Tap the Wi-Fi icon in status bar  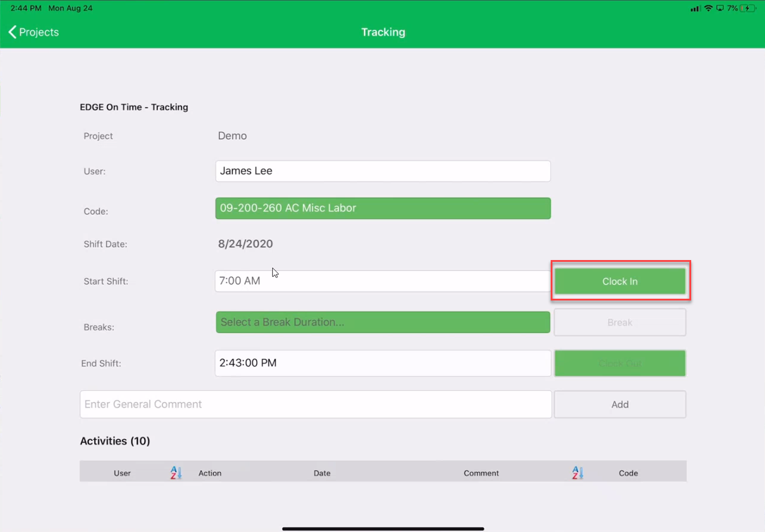708,8
